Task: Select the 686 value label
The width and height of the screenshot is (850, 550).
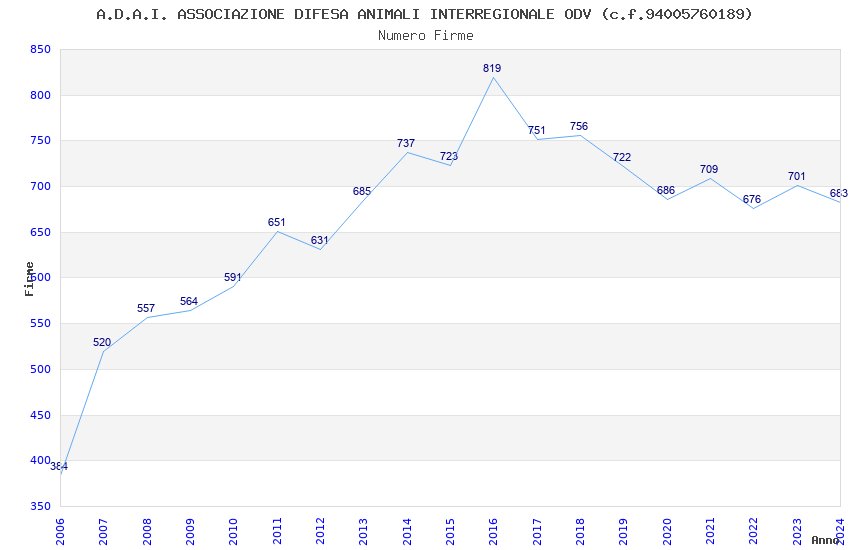Action: coord(666,190)
